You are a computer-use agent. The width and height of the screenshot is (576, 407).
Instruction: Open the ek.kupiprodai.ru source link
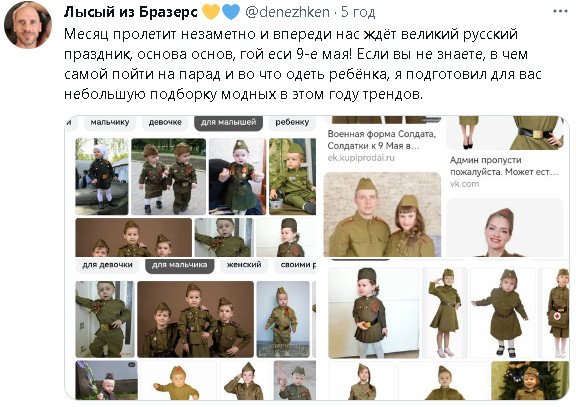(361, 158)
